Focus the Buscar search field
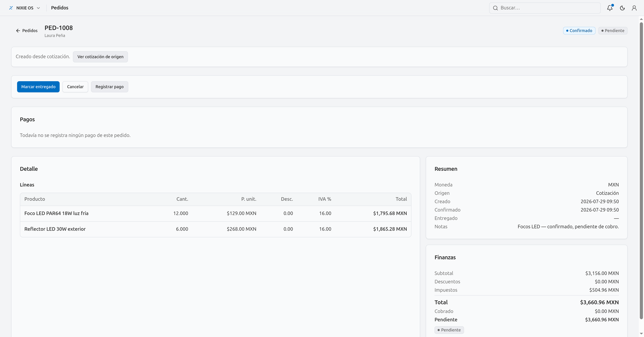Image resolution: width=644 pixels, height=337 pixels. (x=545, y=8)
